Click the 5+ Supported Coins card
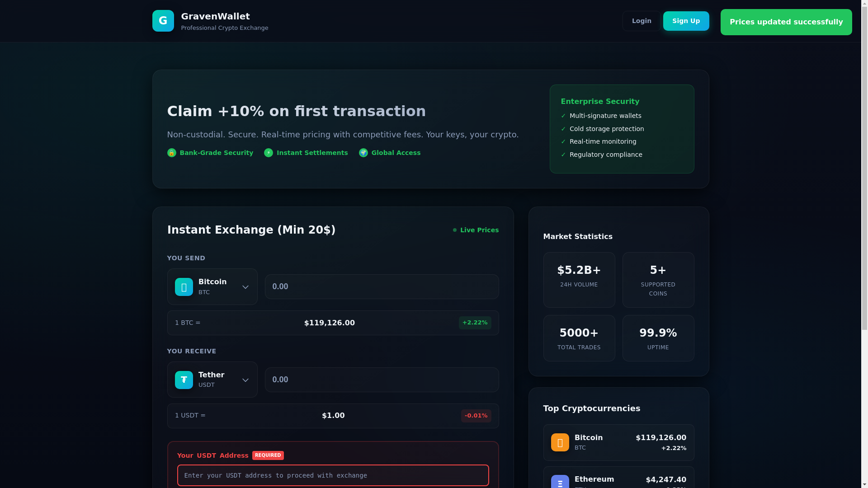The width and height of the screenshot is (868, 488). pyautogui.click(x=658, y=280)
